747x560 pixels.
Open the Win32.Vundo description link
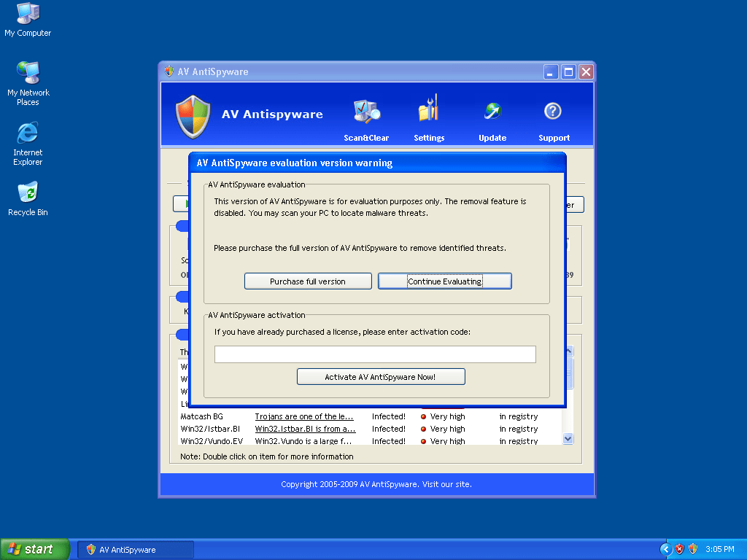click(305, 441)
